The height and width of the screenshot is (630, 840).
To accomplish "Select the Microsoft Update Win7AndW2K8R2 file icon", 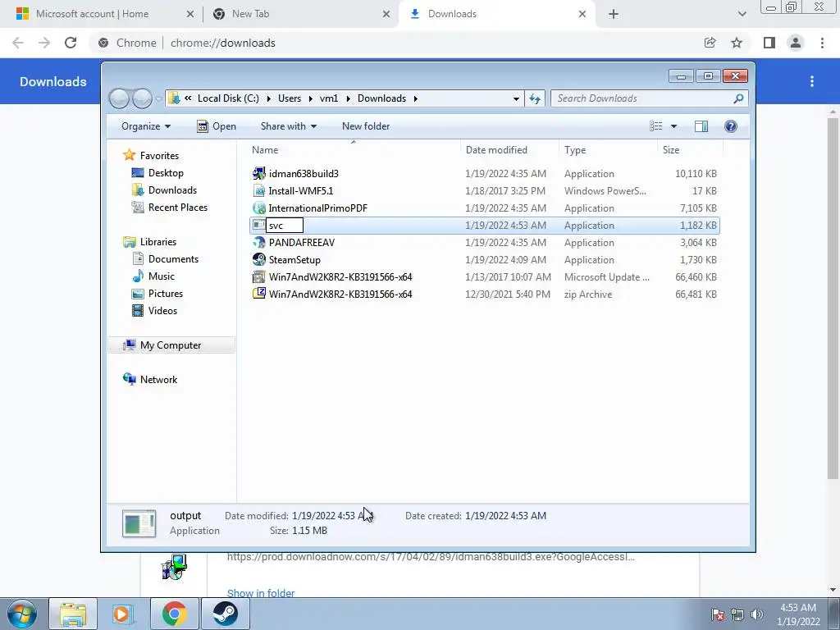I will tap(258, 277).
